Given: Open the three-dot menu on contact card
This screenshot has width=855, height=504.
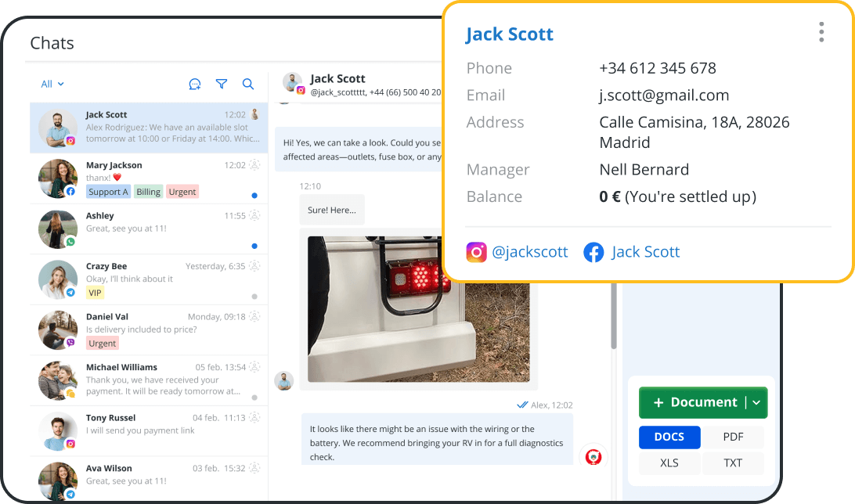Looking at the screenshot, I should pyautogui.click(x=821, y=32).
